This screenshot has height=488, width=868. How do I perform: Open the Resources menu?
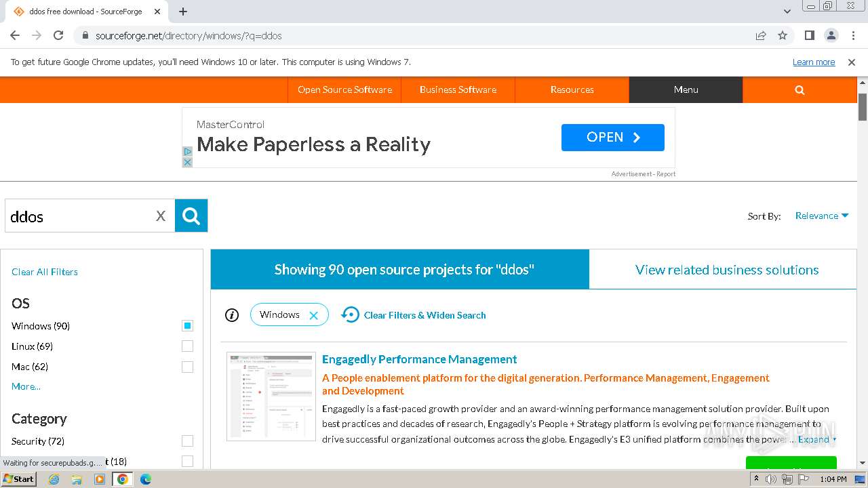pos(572,89)
